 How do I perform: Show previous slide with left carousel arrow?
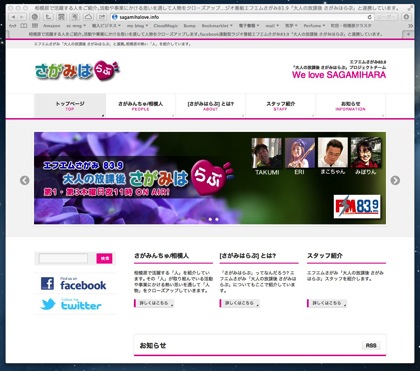point(25,180)
